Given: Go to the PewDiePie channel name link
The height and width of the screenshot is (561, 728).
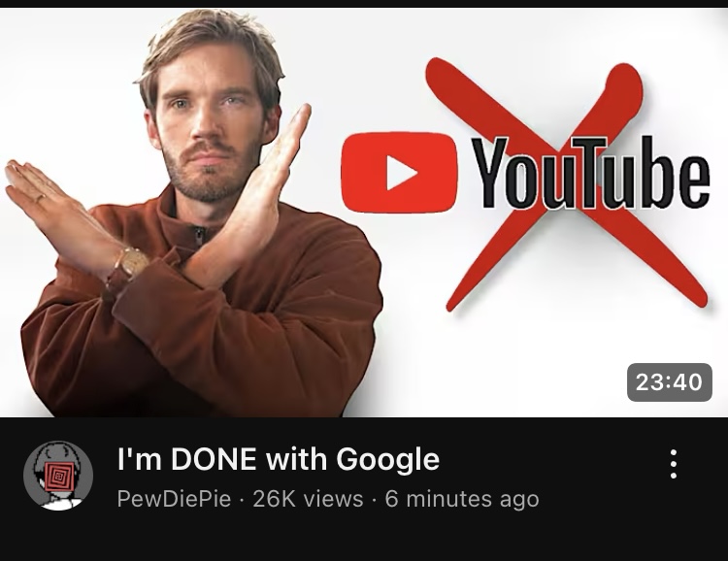Looking at the screenshot, I should 174,499.
